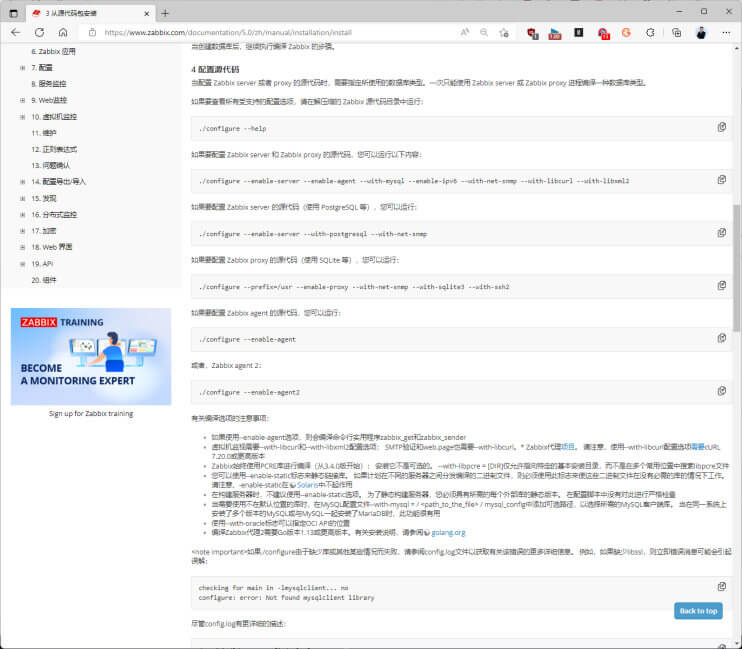Click the Back to top button
The image size is (742, 649).
click(698, 611)
